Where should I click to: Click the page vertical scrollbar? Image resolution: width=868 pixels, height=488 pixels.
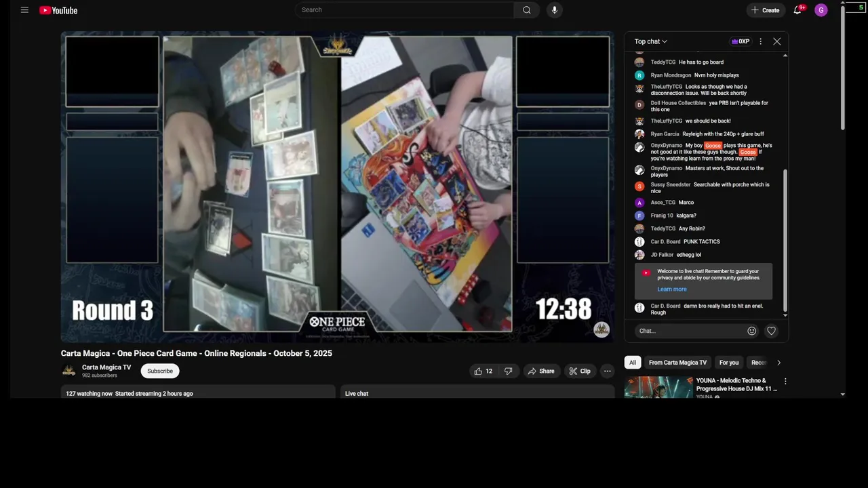pyautogui.click(x=843, y=68)
